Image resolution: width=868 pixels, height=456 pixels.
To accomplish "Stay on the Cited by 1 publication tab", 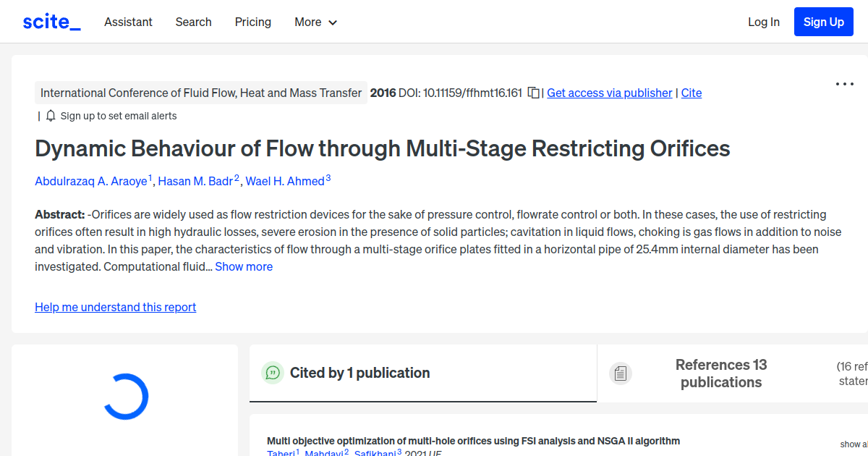I will tap(359, 373).
